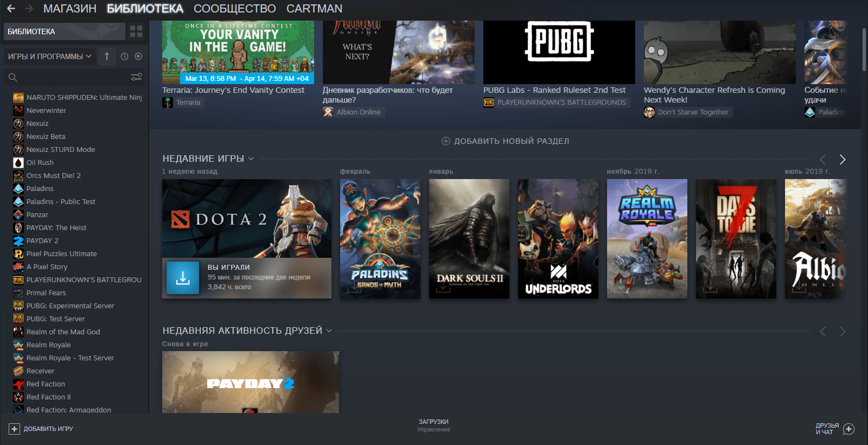The width and height of the screenshot is (868, 445).
Task: Click the main content vertical scrollbar
Action: click(864, 49)
